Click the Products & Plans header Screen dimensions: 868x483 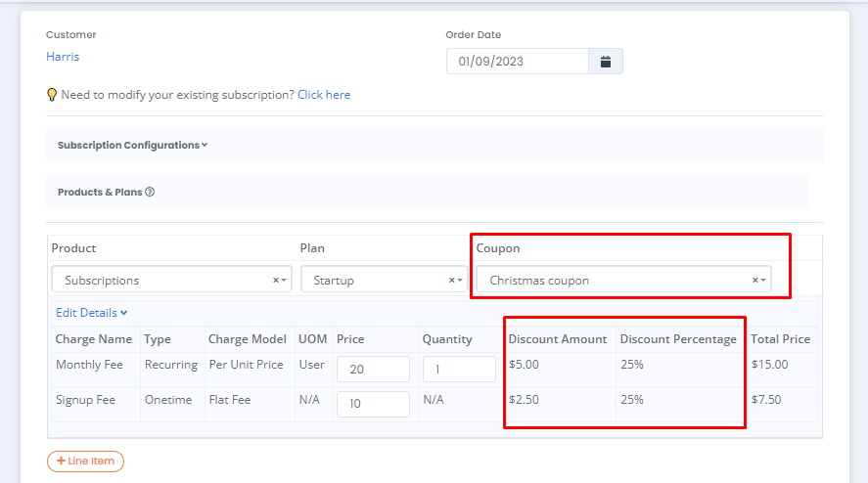point(100,192)
